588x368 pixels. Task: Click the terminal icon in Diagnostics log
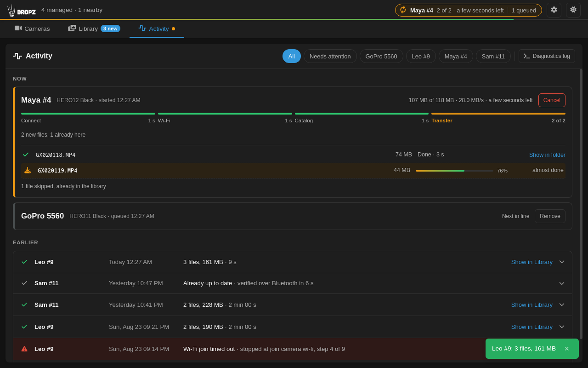(x=527, y=56)
